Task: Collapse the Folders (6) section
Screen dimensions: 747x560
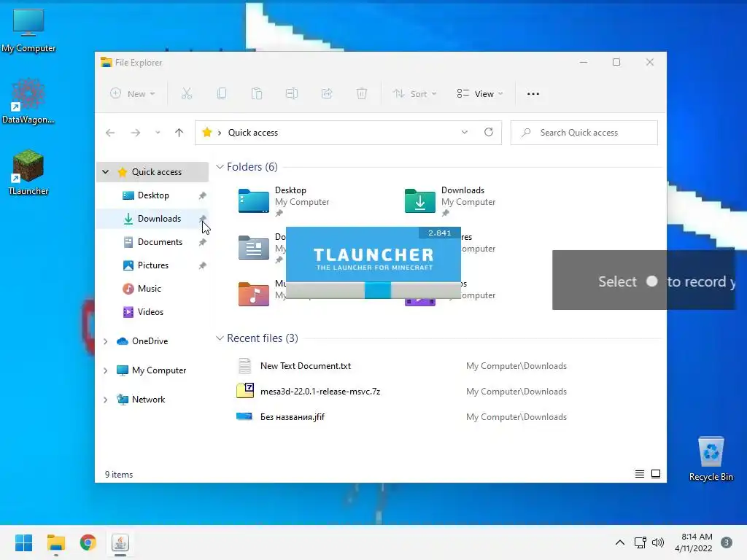Action: (220, 167)
